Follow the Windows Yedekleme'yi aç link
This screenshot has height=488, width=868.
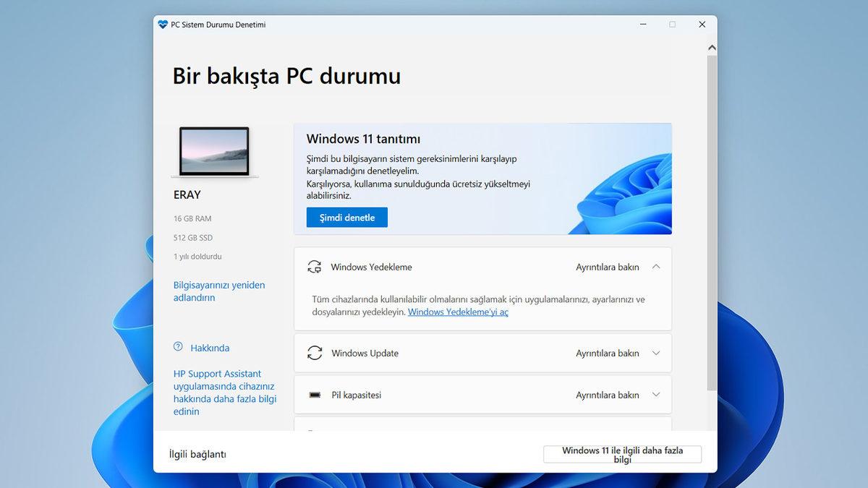pos(458,312)
